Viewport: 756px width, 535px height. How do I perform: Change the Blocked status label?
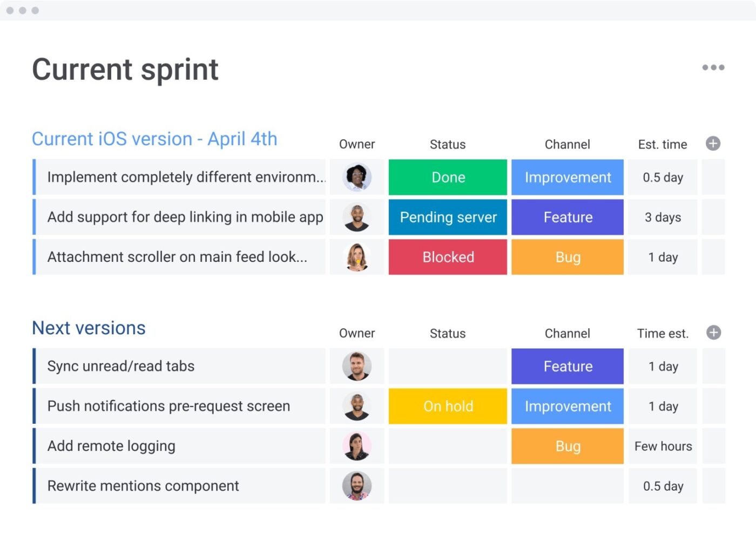click(x=448, y=257)
